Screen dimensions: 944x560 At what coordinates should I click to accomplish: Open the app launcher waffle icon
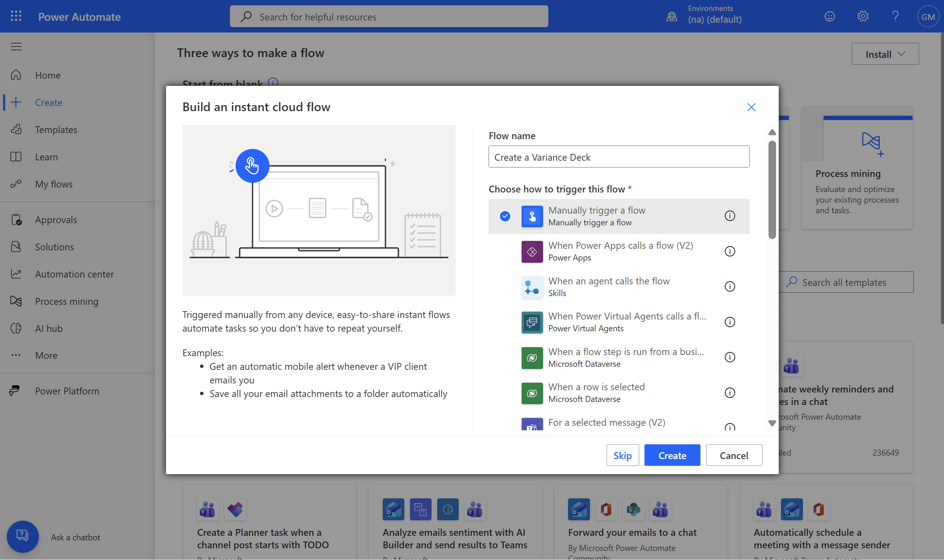click(x=16, y=16)
